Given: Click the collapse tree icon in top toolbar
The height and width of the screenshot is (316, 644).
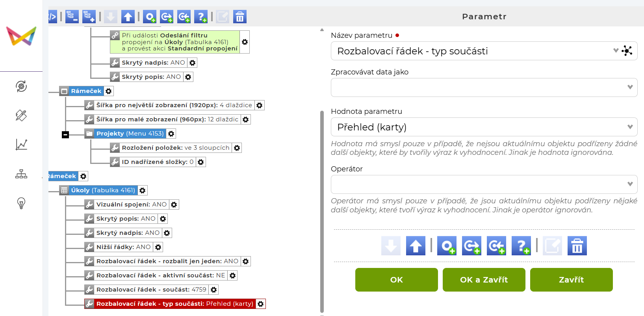Looking at the screenshot, I should [72, 17].
